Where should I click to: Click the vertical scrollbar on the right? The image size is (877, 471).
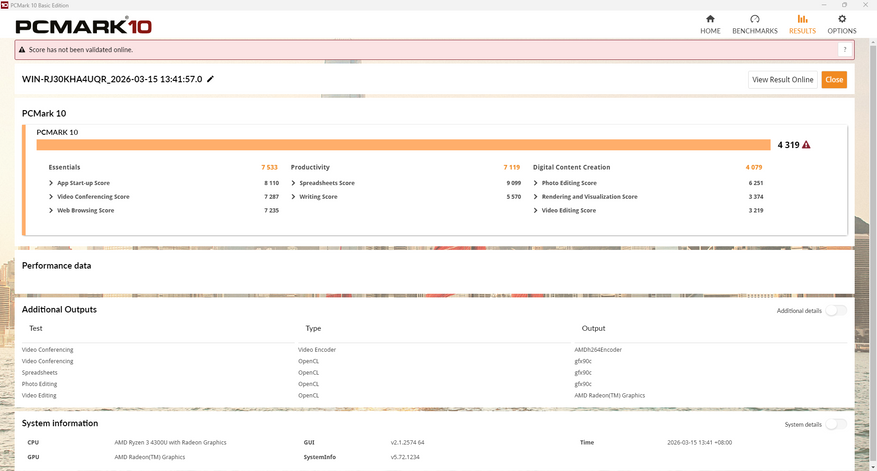[x=873, y=252]
